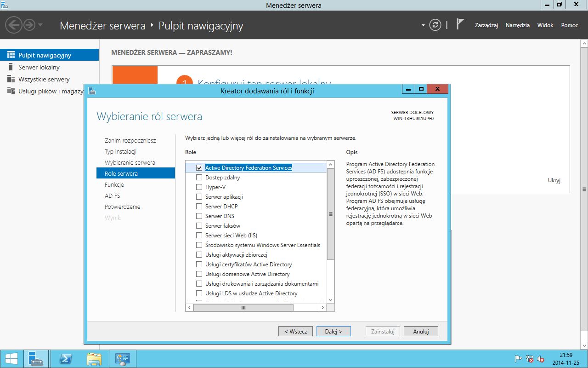
Task: Click the Serwer lokalny server icon
Action: [11, 67]
